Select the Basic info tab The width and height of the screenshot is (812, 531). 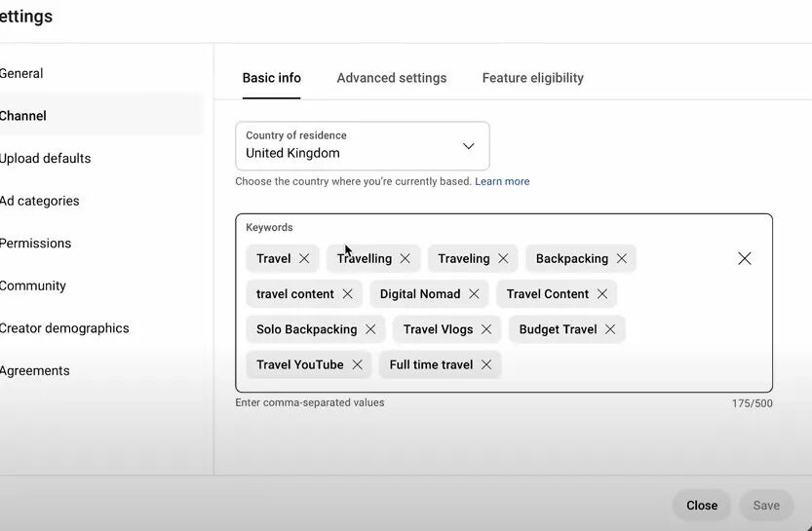(271, 78)
